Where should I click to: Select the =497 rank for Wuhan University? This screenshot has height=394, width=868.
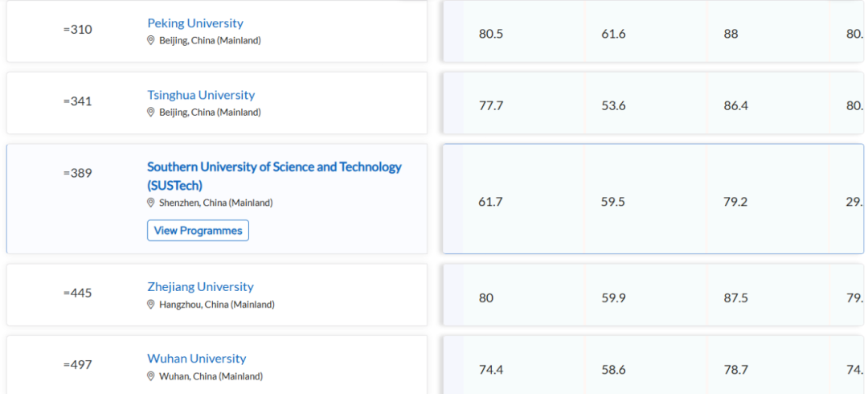pos(77,364)
